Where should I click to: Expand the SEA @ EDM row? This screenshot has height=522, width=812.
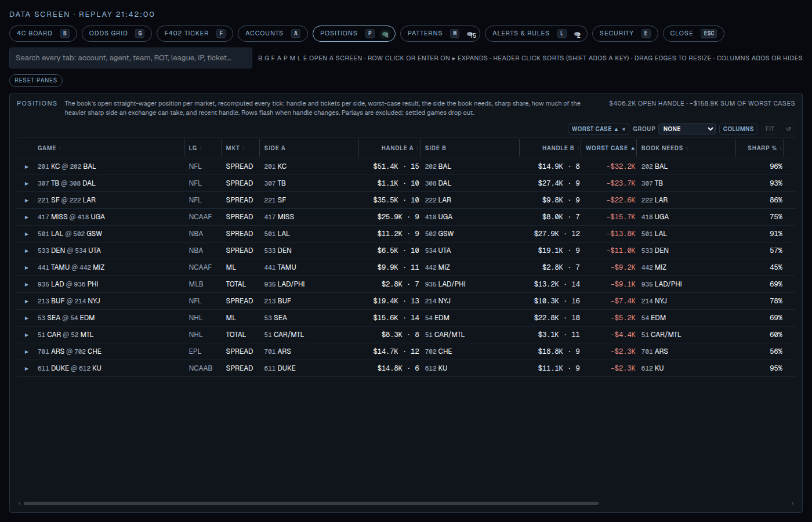[x=27, y=318]
